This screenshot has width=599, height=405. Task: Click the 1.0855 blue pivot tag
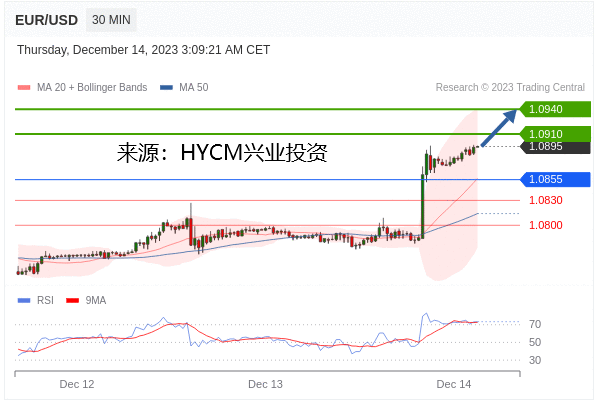(x=555, y=179)
